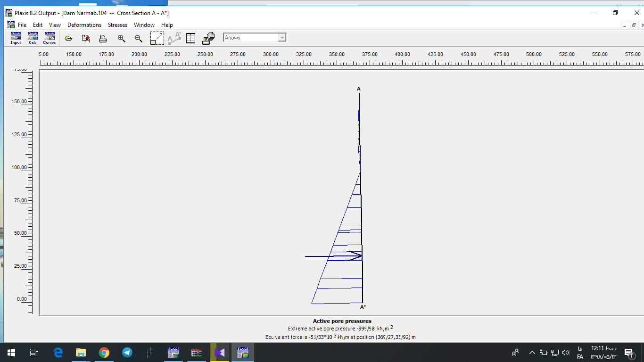Open the Deformations menu
644x362 pixels.
click(x=84, y=25)
